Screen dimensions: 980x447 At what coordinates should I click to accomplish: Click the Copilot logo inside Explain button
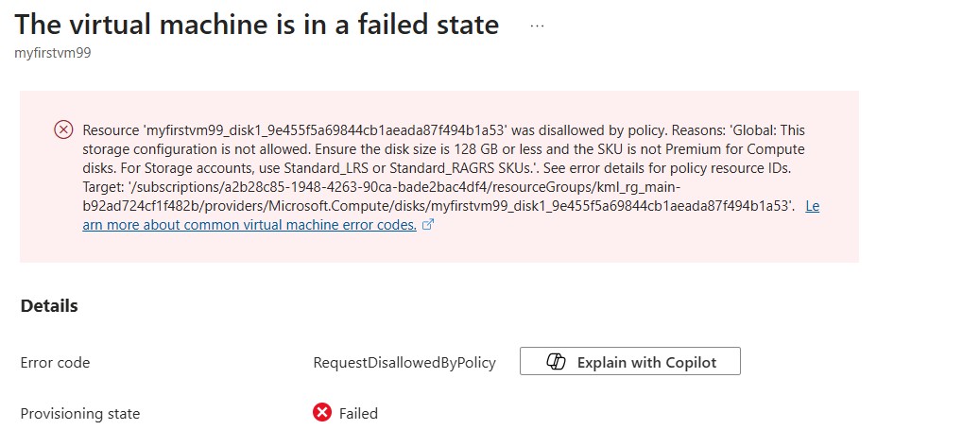tap(556, 362)
